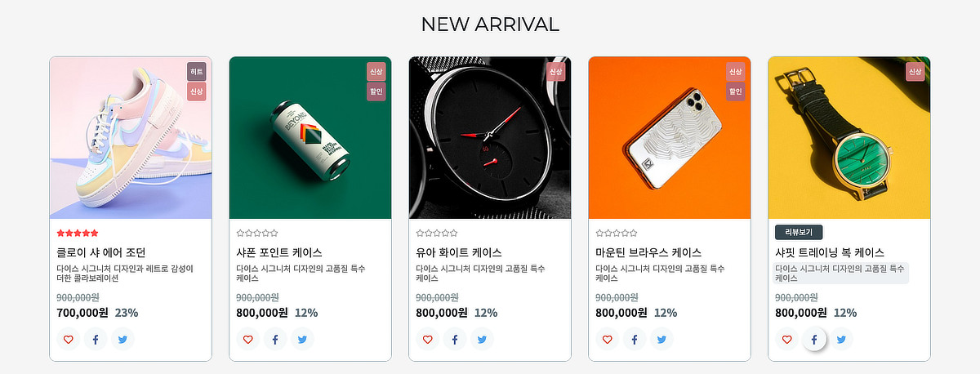Share 클로이 샤 에어 조던 on Facebook
The image size is (980, 374).
(x=96, y=340)
